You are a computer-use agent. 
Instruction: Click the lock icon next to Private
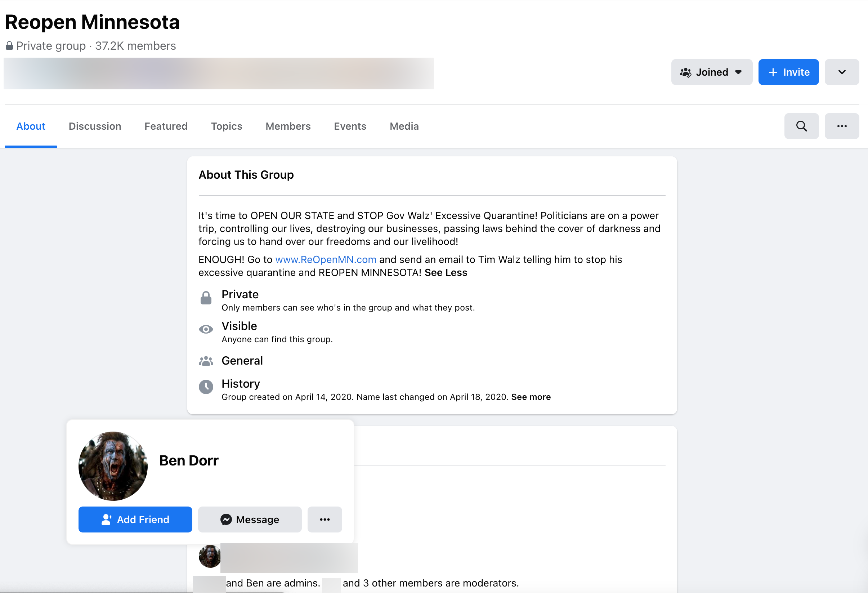tap(206, 298)
